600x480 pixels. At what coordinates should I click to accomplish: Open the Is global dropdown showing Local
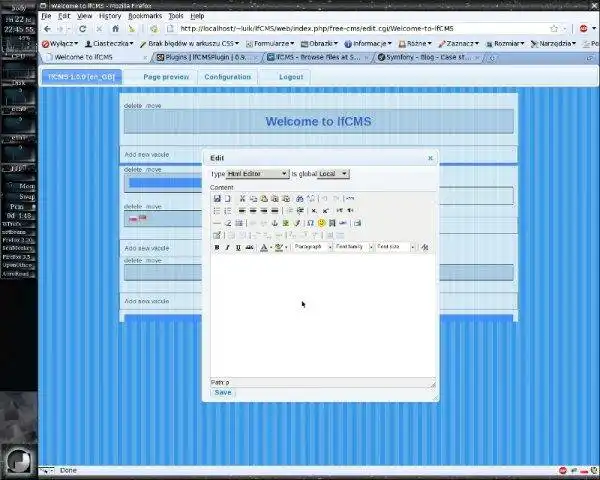point(333,174)
